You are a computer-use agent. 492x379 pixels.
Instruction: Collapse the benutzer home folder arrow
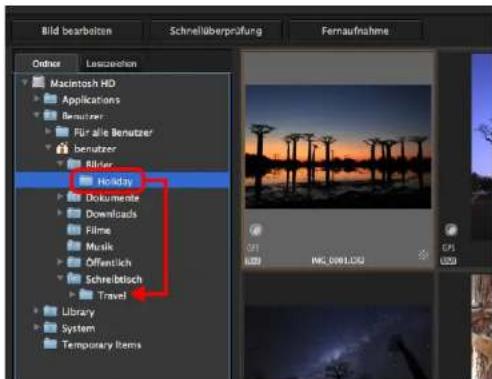[x=48, y=148]
